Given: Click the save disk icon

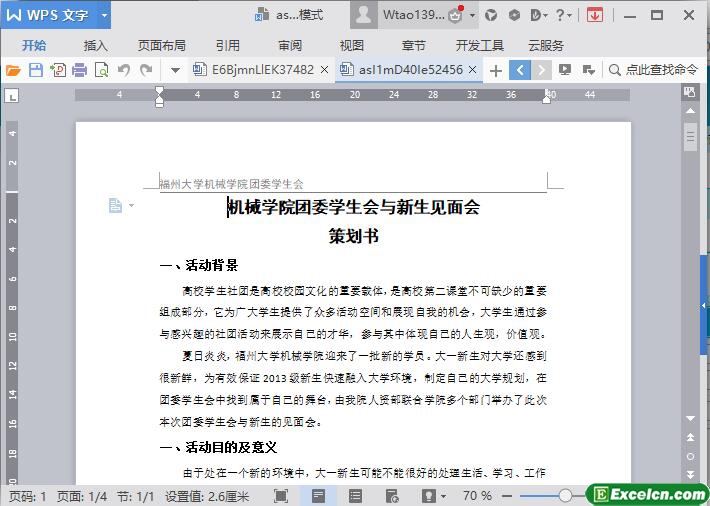Looking at the screenshot, I should (36, 70).
